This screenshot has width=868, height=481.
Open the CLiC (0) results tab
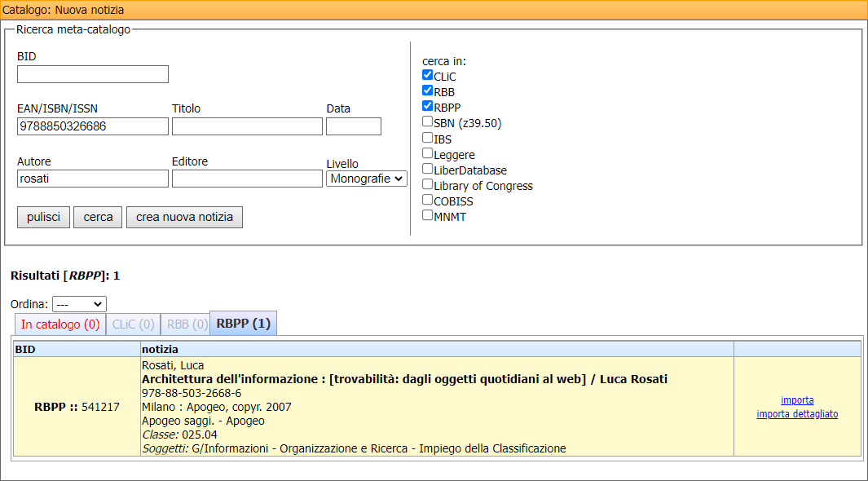tap(133, 324)
